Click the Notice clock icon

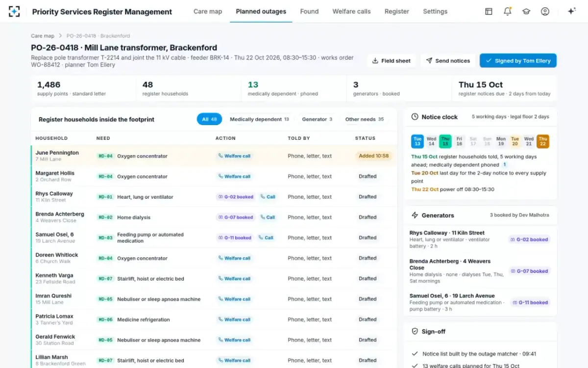point(415,117)
